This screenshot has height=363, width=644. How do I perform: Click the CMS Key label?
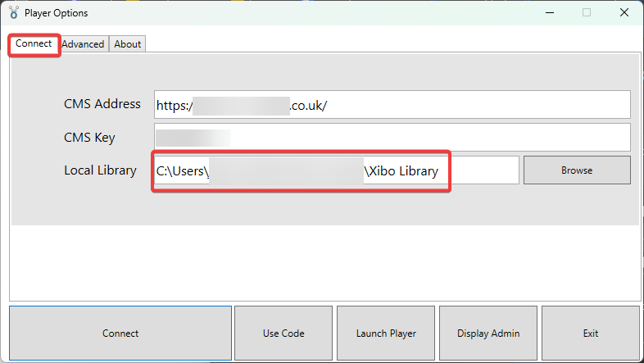pyautogui.click(x=89, y=138)
